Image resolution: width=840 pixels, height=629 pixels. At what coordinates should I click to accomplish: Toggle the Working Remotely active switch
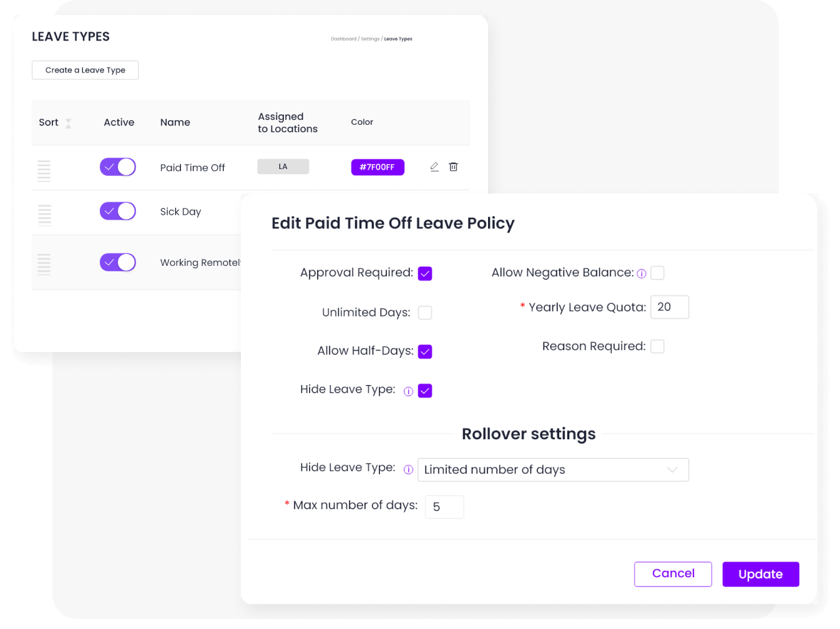coord(118,262)
